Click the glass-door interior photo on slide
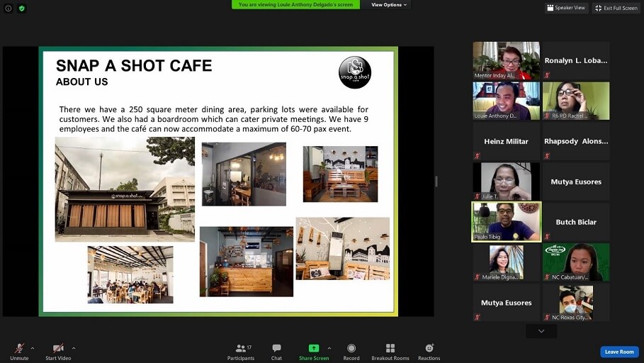Viewport: 644px width, 363px height. 244,174
